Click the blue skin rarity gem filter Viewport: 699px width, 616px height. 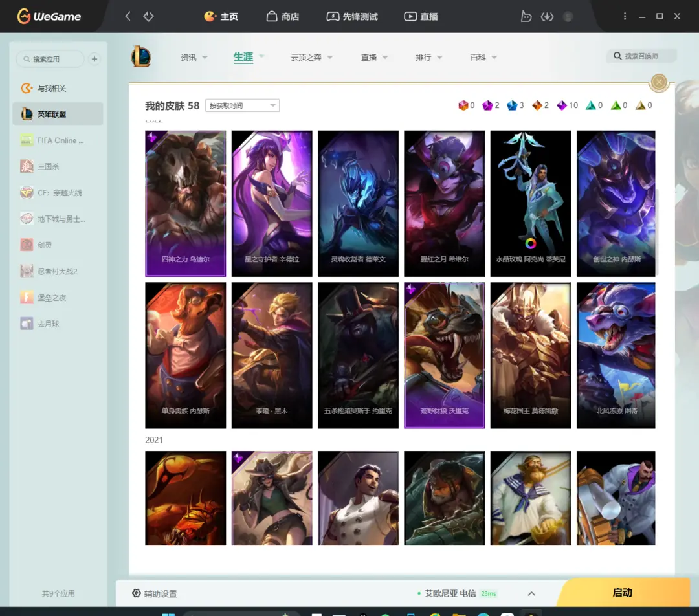click(512, 105)
